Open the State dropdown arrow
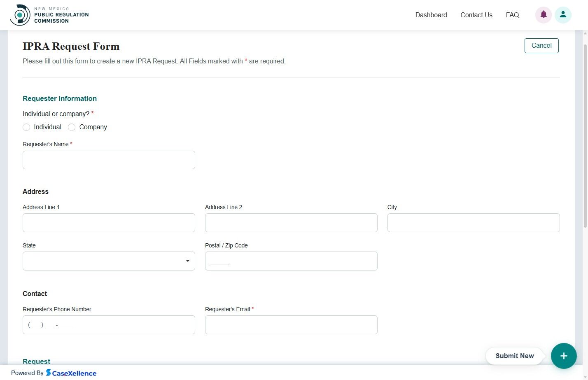The height and width of the screenshot is (380, 588). 188,261
